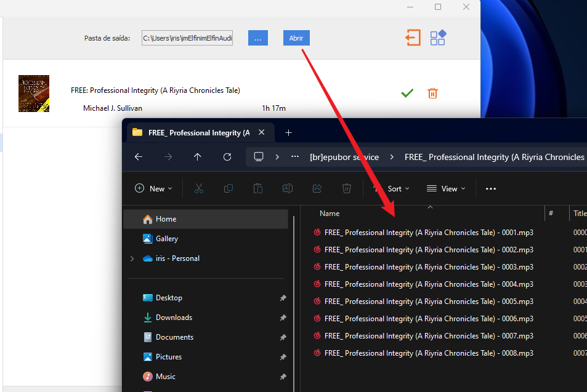Screen dimensions: 587x392
Task: Expand chevron after [br]epubor service breadcrumb
Action: (x=392, y=157)
